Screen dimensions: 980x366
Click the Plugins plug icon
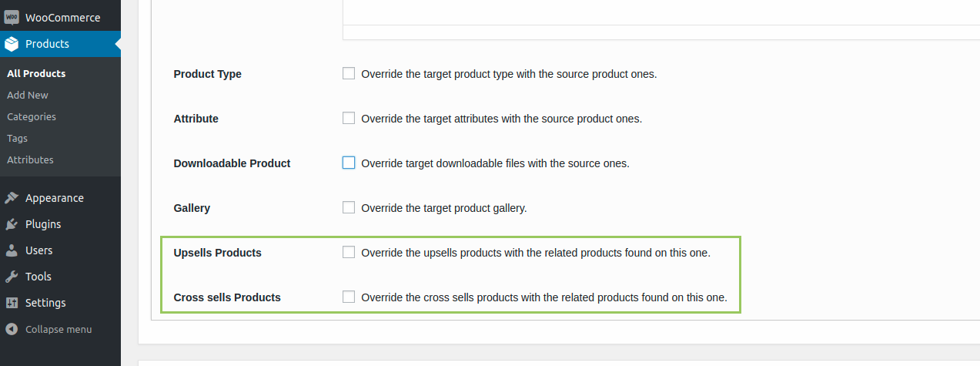point(12,224)
